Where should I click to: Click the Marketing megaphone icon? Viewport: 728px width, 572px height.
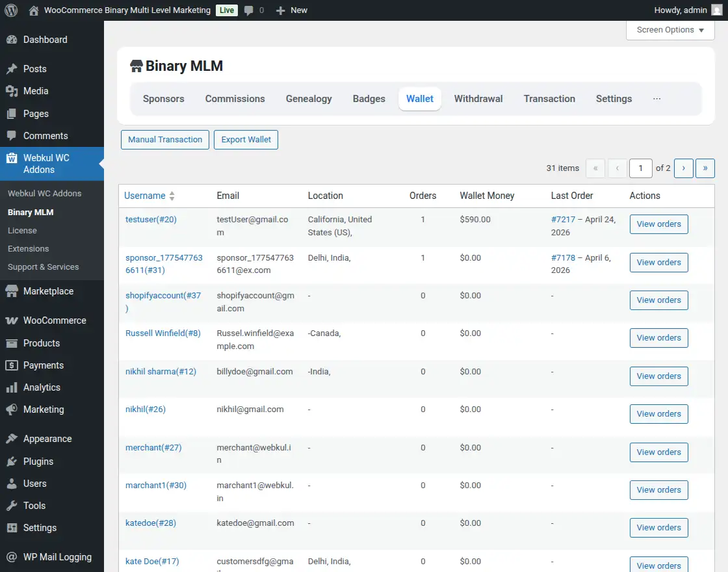[12, 409]
